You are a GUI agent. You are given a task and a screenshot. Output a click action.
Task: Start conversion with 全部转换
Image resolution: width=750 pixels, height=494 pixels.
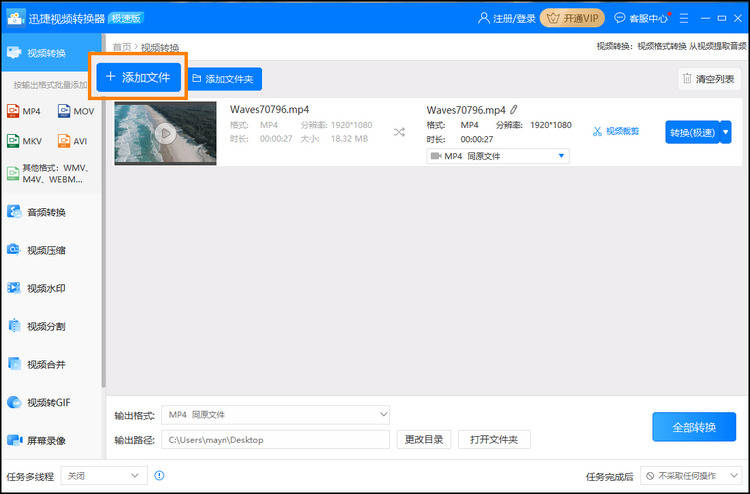click(694, 427)
